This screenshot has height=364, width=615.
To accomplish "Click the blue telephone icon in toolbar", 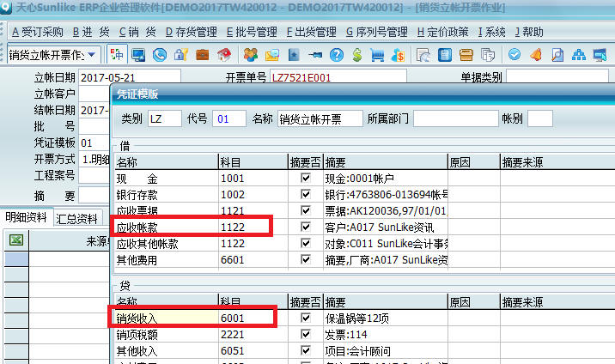I will pos(160,55).
